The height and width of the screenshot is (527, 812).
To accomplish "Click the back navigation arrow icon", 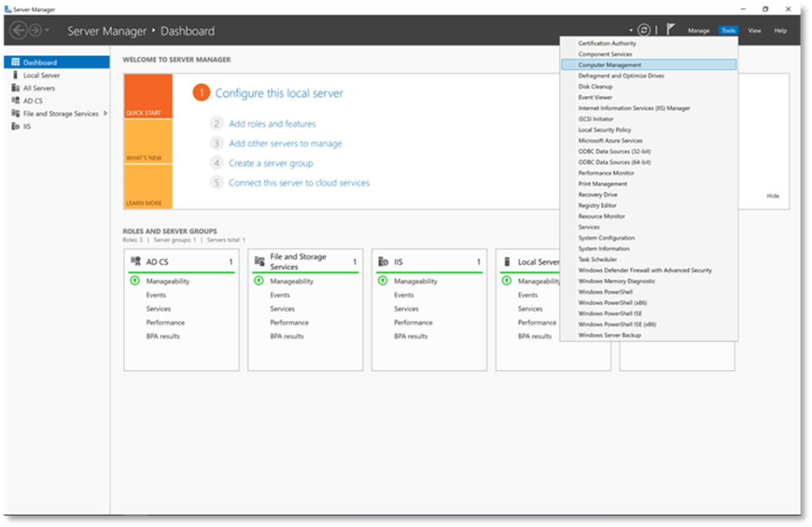I will click(x=17, y=30).
